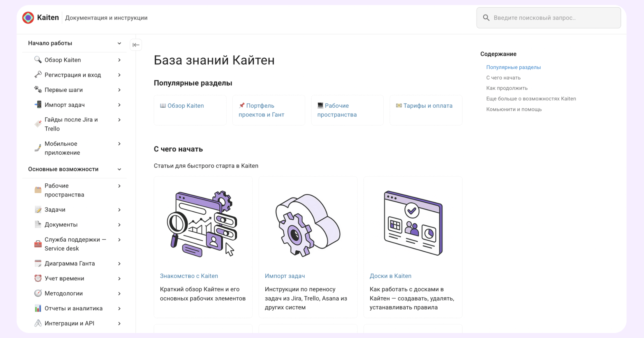Collapse the Начало работы section chevron
The height and width of the screenshot is (338, 644).
(119, 43)
